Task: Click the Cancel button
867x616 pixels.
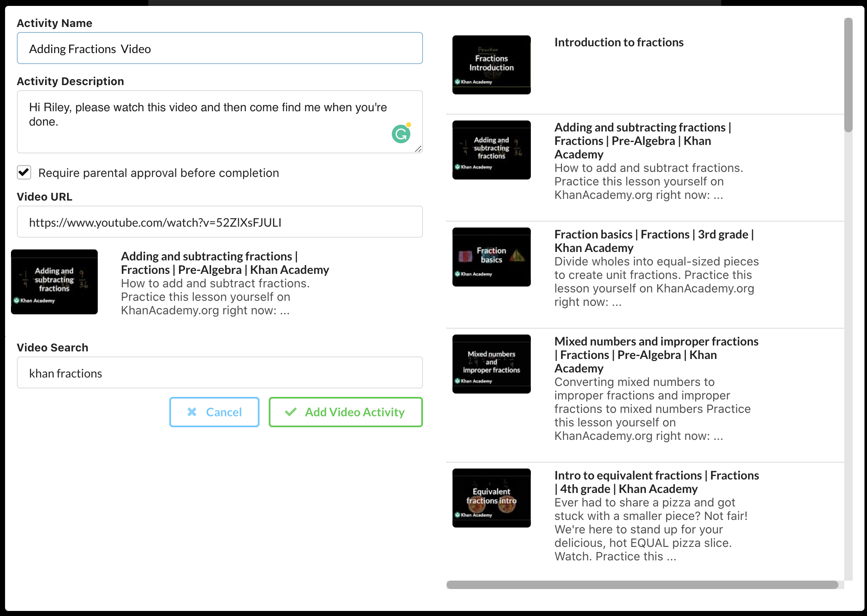Action: point(214,412)
